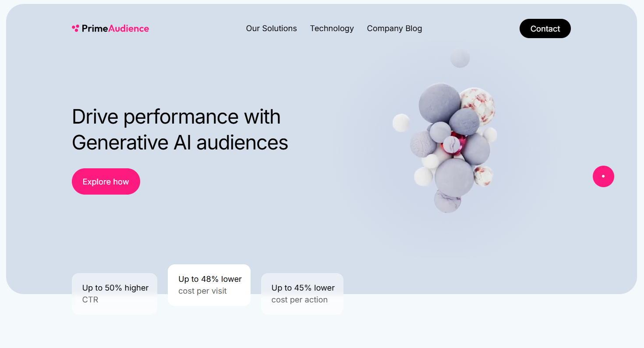Viewport: 644px width, 348px height.
Task: Click the big lavender sphere in lower cluster
Action: coord(454,177)
